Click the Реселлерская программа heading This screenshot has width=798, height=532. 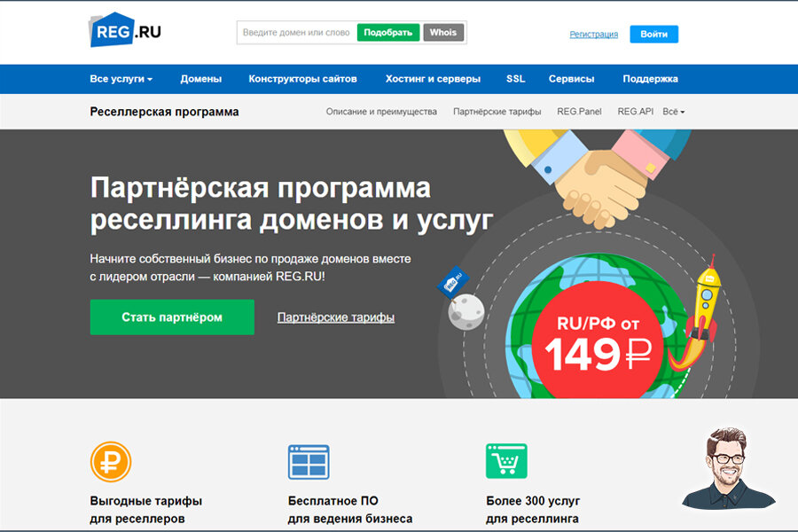(x=164, y=112)
